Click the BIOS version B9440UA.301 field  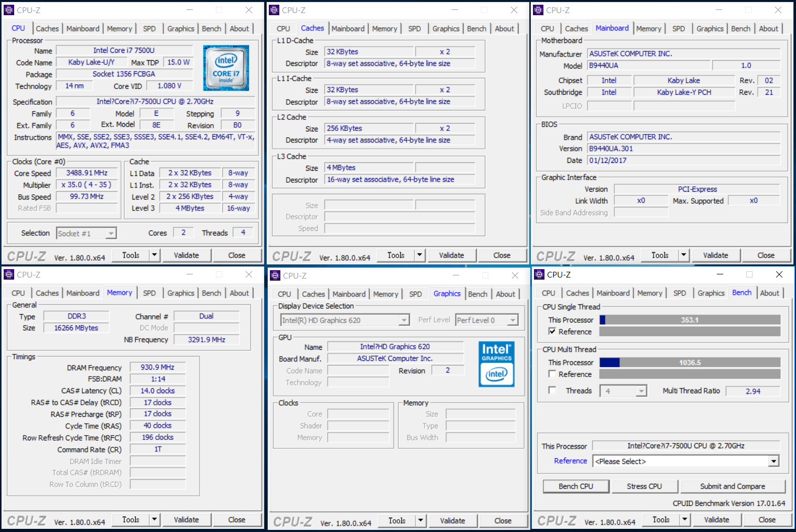684,149
